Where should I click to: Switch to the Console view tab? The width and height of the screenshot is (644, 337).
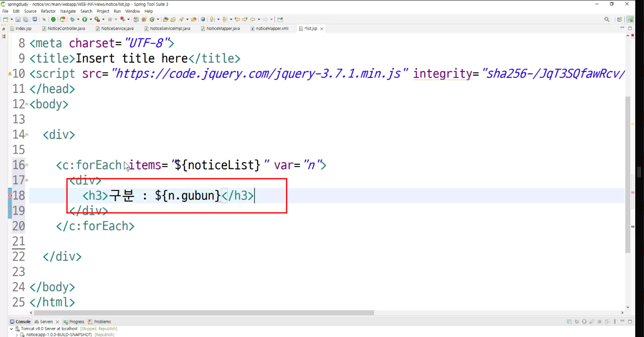pyautogui.click(x=20, y=322)
